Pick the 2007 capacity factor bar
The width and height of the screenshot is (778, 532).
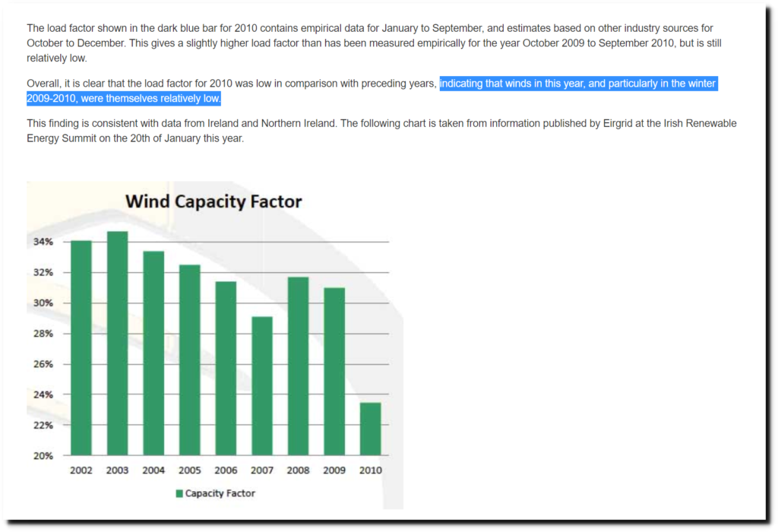point(262,386)
